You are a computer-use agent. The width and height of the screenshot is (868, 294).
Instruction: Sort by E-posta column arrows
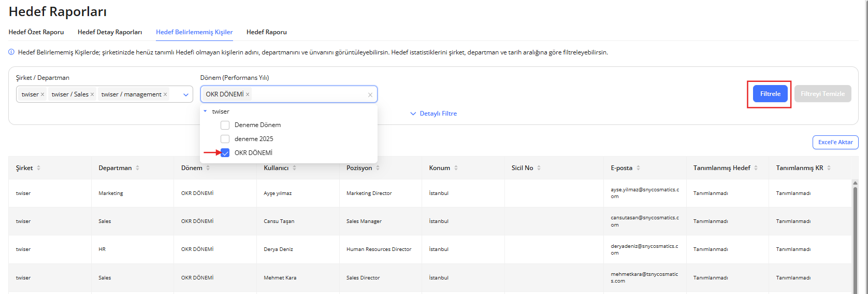click(638, 168)
